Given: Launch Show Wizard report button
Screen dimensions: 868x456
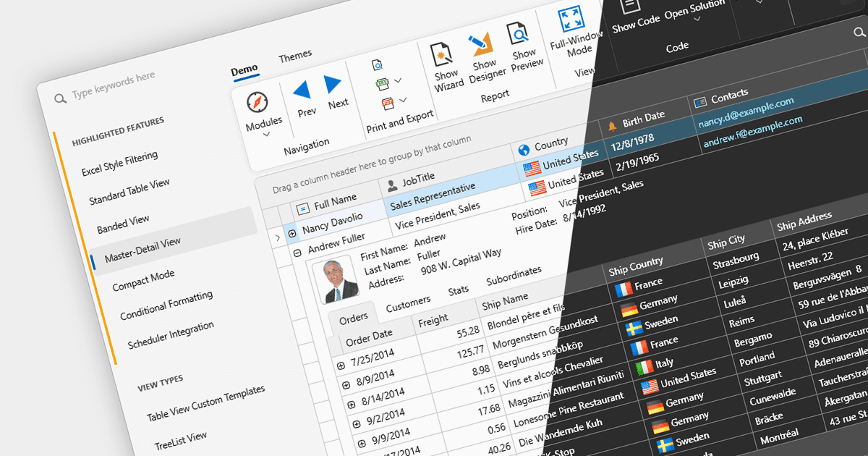Looking at the screenshot, I should click(x=441, y=55).
